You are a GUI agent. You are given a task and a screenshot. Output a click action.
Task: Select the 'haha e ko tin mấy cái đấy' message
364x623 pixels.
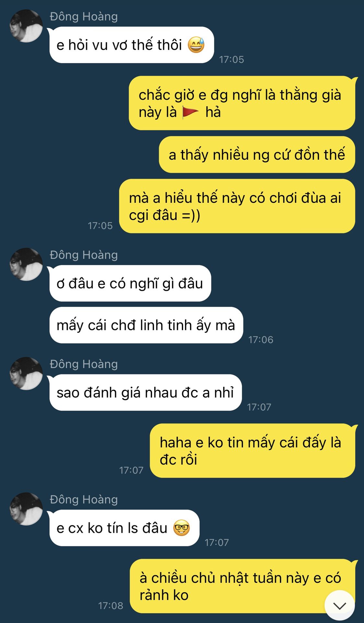[x=252, y=451]
